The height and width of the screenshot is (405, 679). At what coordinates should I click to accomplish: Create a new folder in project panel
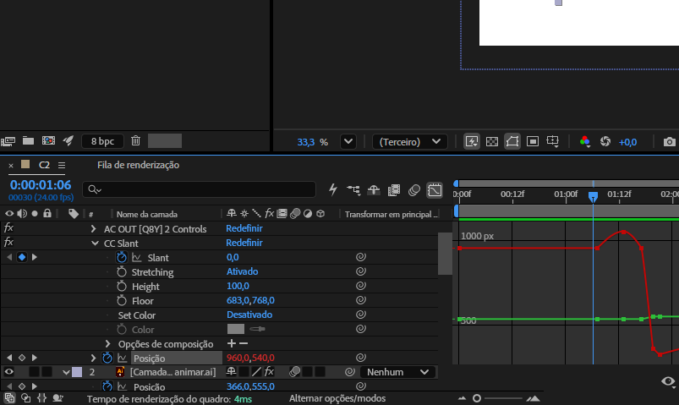pyautogui.click(x=28, y=141)
